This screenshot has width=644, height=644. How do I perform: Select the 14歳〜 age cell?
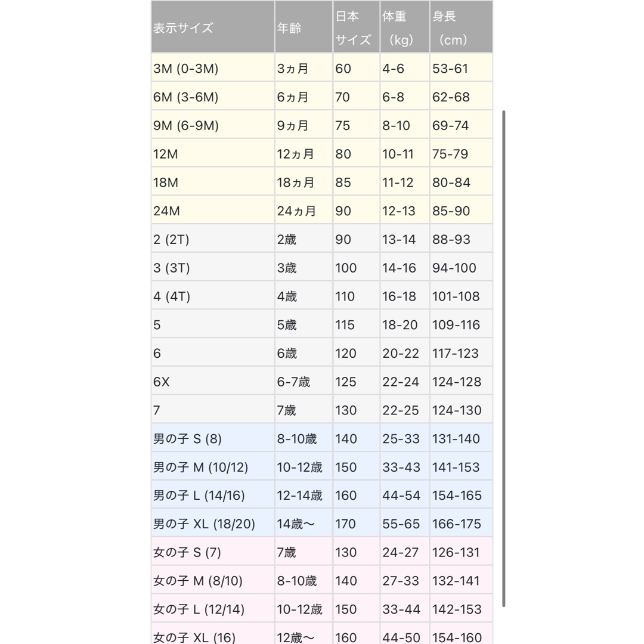coord(304,524)
